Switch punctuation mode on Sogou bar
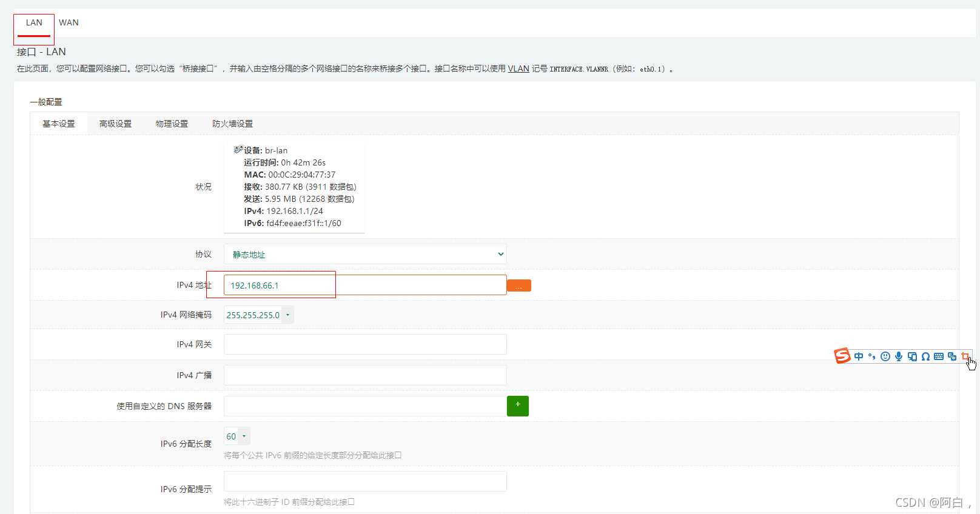Screen dimensions: 980x514 pos(872,356)
